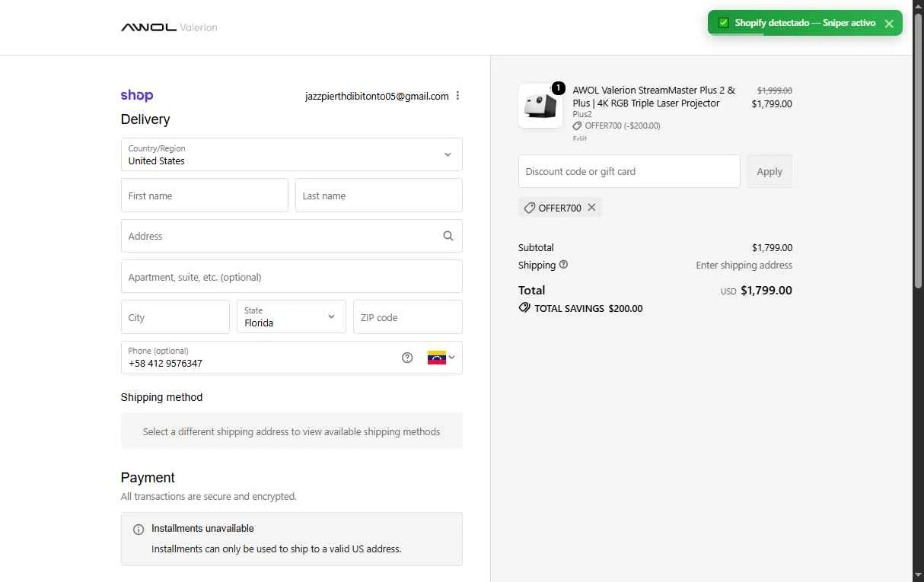Focus the First name field

(x=205, y=196)
